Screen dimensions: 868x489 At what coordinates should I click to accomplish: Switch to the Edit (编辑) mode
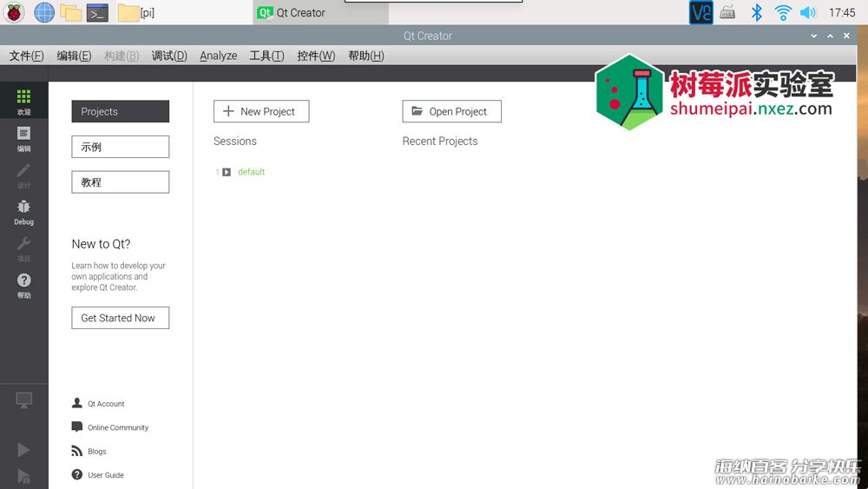pyautogui.click(x=23, y=138)
